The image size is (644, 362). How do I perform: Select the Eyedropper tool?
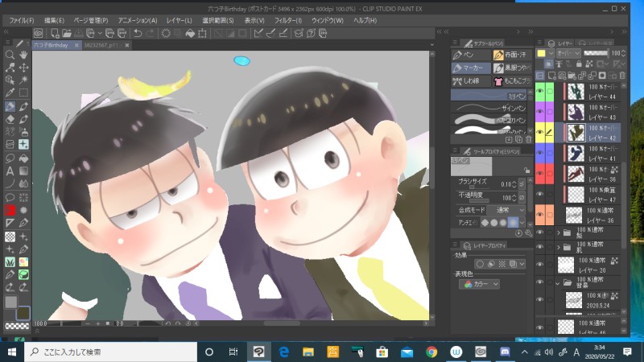pyautogui.click(x=10, y=93)
